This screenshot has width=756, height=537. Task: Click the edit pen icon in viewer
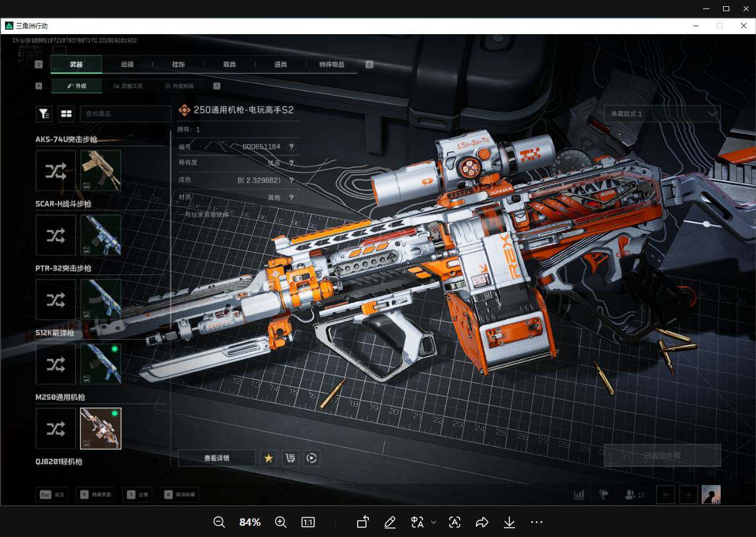(x=390, y=522)
